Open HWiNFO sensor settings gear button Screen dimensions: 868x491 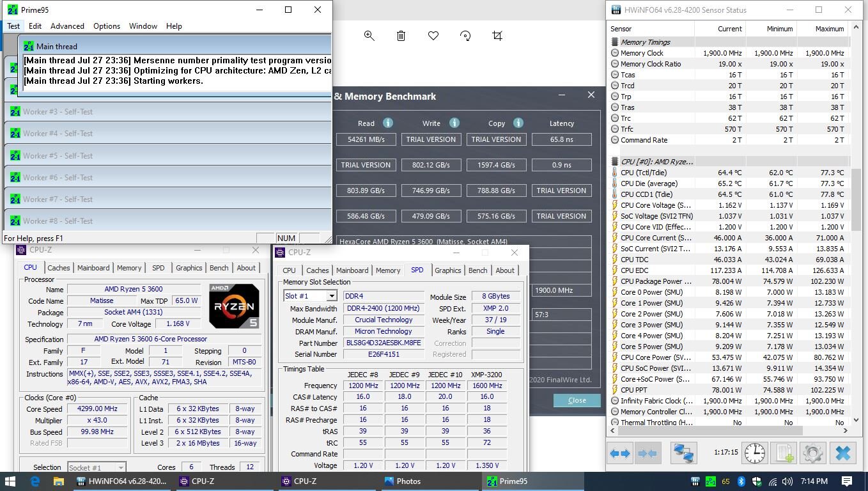[x=812, y=453]
